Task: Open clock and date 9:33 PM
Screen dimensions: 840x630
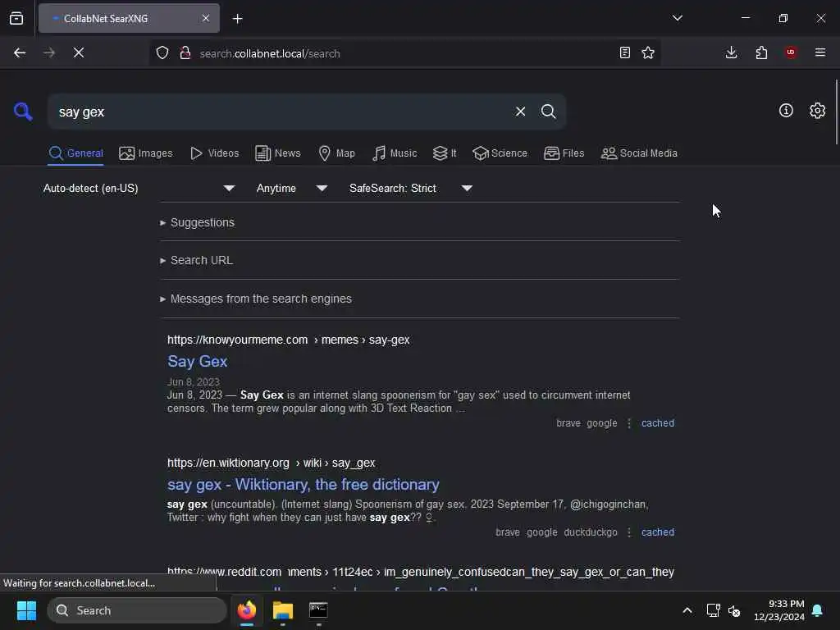Action: (779, 610)
